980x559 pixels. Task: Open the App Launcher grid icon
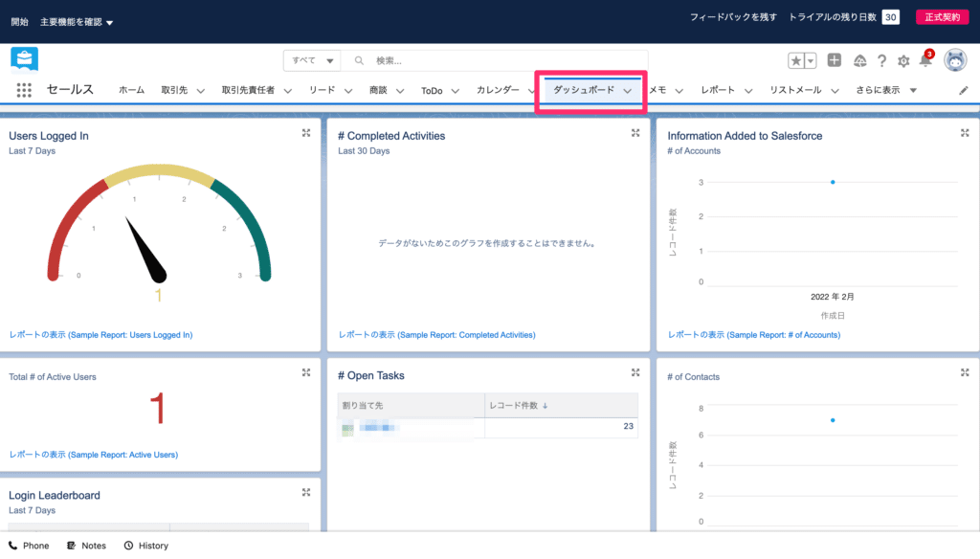point(24,90)
